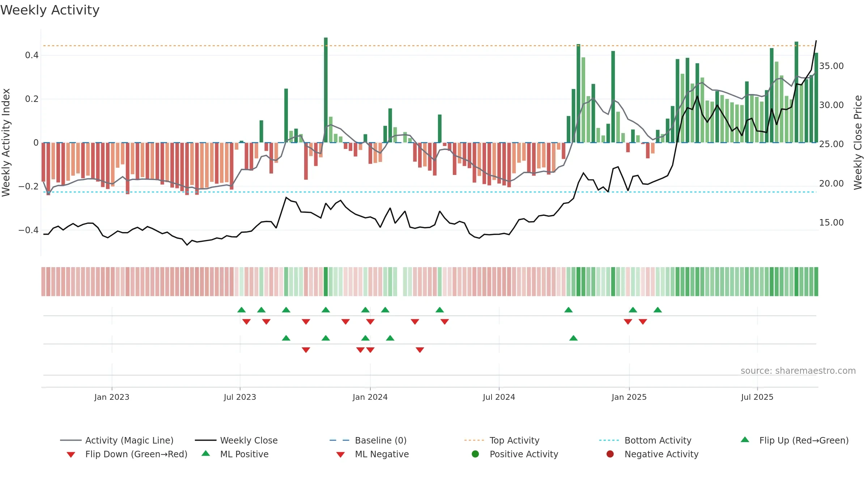Click the dark red Negative Activity legend dot
This screenshot has width=868, height=488.
click(x=610, y=454)
